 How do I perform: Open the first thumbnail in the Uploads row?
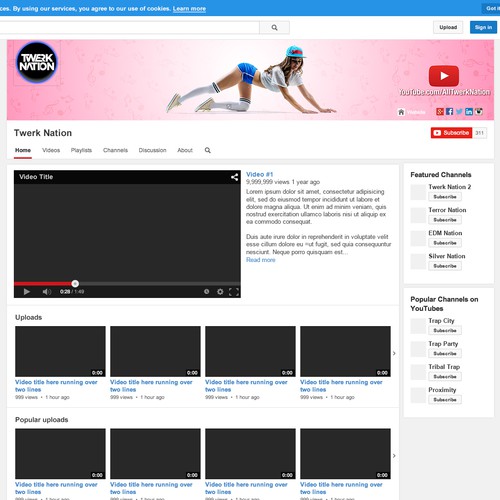[x=60, y=351]
